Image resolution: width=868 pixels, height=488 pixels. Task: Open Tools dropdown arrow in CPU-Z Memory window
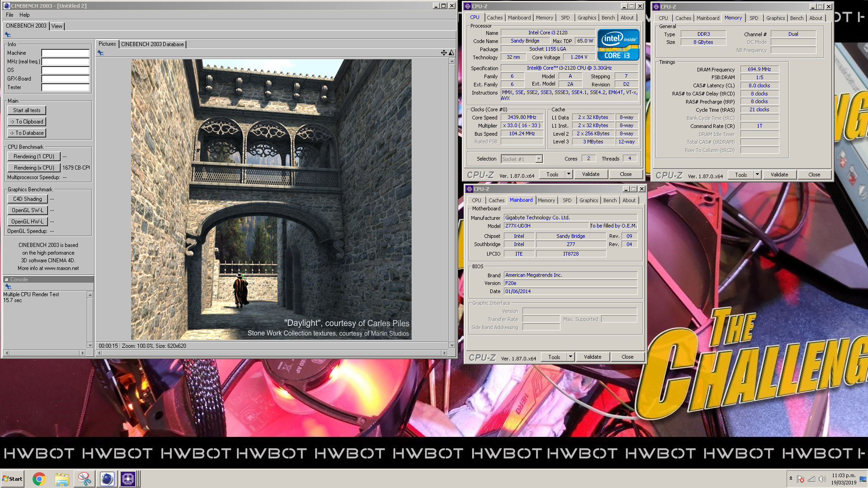point(757,175)
